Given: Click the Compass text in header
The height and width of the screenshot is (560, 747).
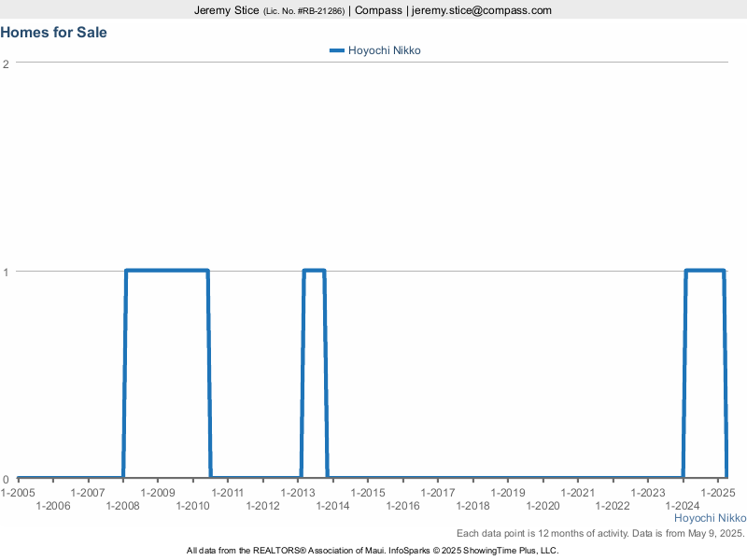Looking at the screenshot, I should (378, 10).
